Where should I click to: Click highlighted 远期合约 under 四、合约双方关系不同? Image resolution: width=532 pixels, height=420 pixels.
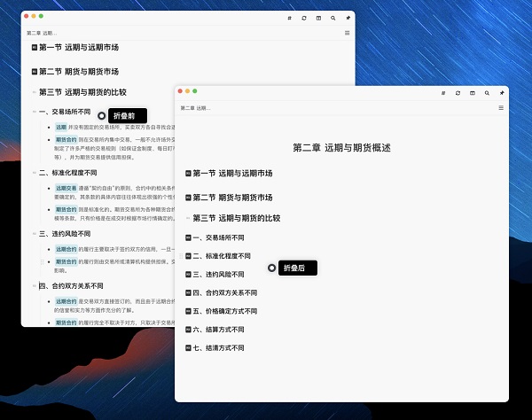point(66,301)
